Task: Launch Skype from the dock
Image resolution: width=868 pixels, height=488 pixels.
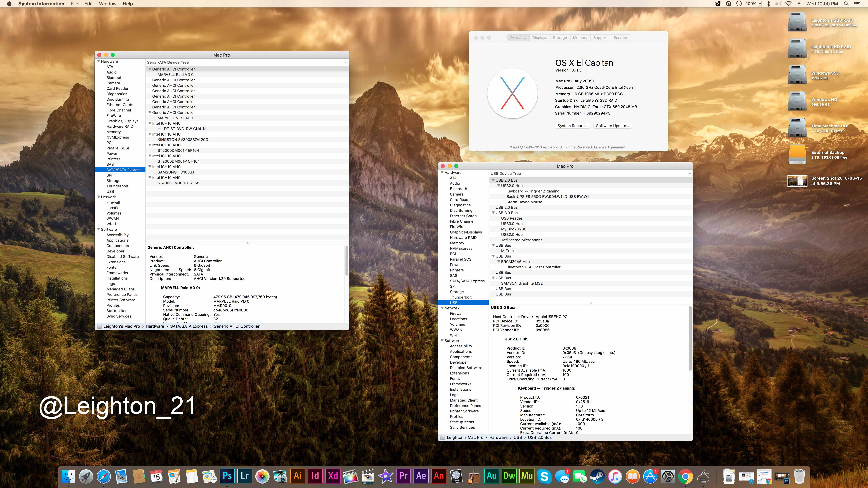Action: click(544, 476)
